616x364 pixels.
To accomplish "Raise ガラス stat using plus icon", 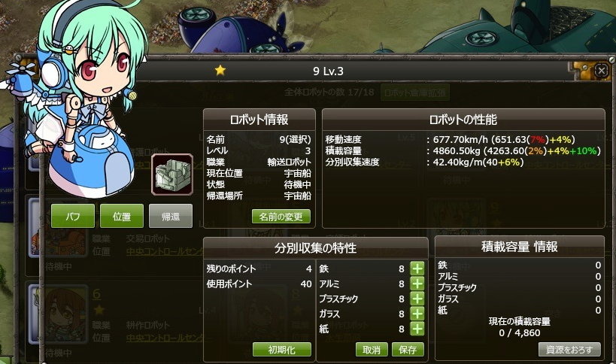I will pos(417,314).
